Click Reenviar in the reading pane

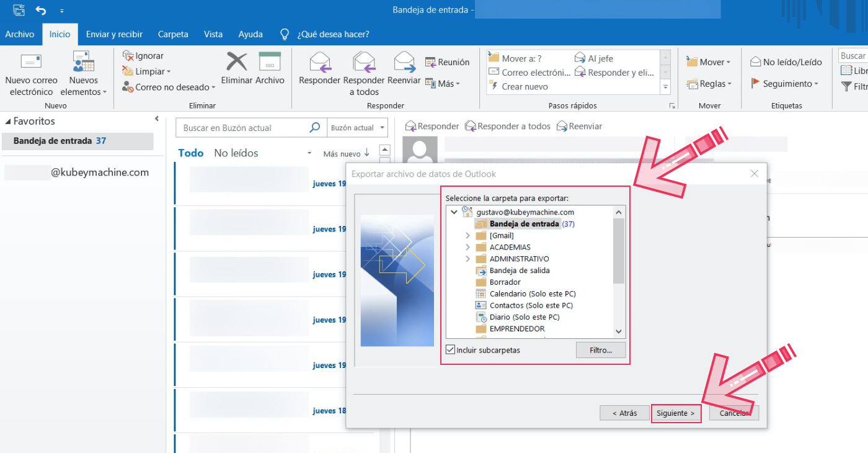580,126
